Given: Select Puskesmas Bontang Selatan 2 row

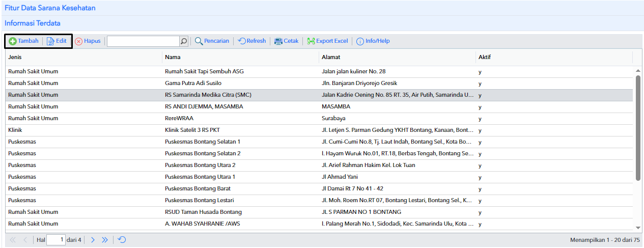Looking at the screenshot, I should pos(319,153).
